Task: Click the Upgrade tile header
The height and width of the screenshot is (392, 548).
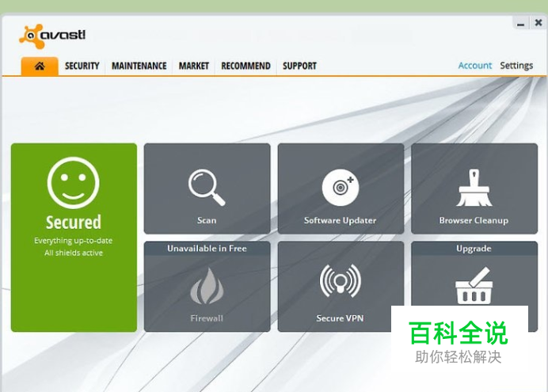Action: tap(474, 249)
